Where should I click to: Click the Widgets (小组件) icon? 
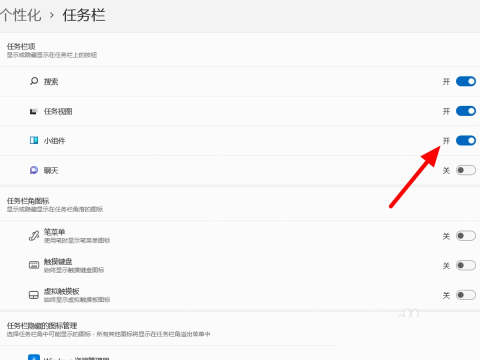pos(34,140)
